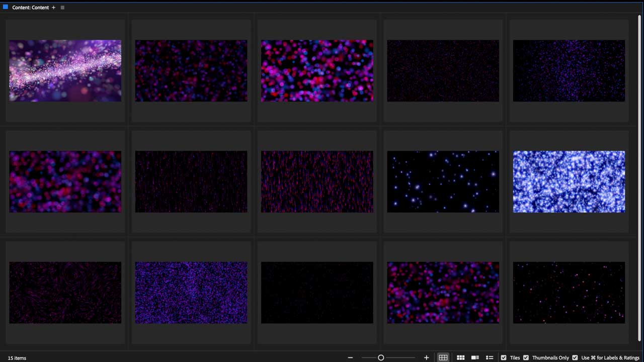Screen dimensions: 644x362
Task: Toggle Use ⌘ for Labels & Ratings checkbox
Action: 575,357
